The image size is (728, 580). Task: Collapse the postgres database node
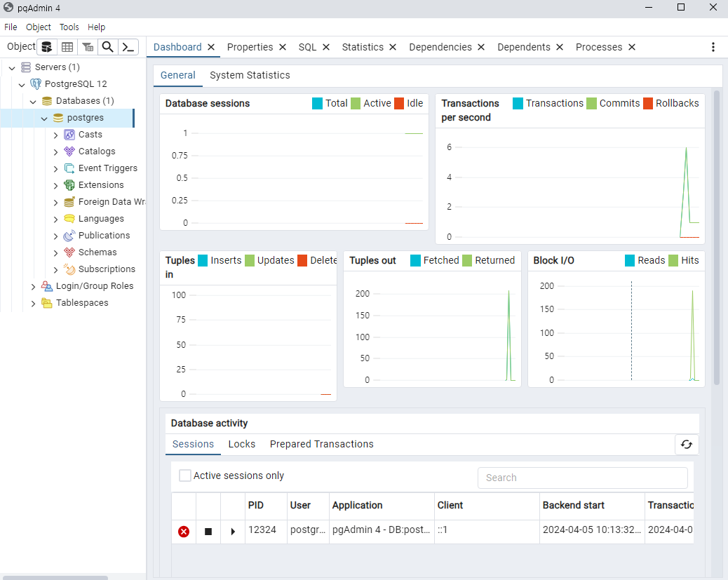pos(44,119)
